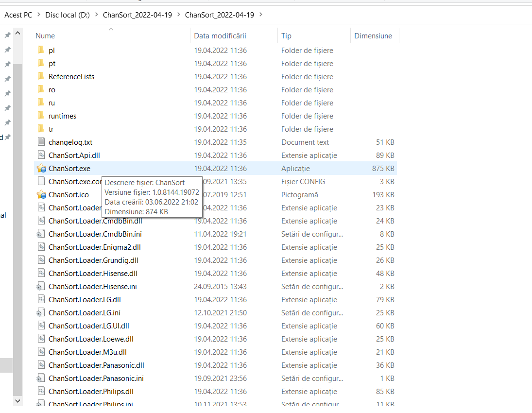Expand the chevron after Disc local (D:)
This screenshot has height=413, width=532.
pos(96,15)
